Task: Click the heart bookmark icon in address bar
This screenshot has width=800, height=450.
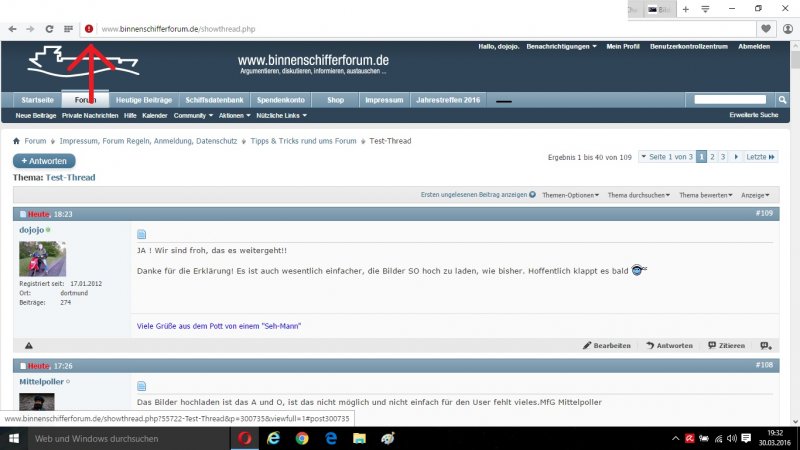Action: 767,29
